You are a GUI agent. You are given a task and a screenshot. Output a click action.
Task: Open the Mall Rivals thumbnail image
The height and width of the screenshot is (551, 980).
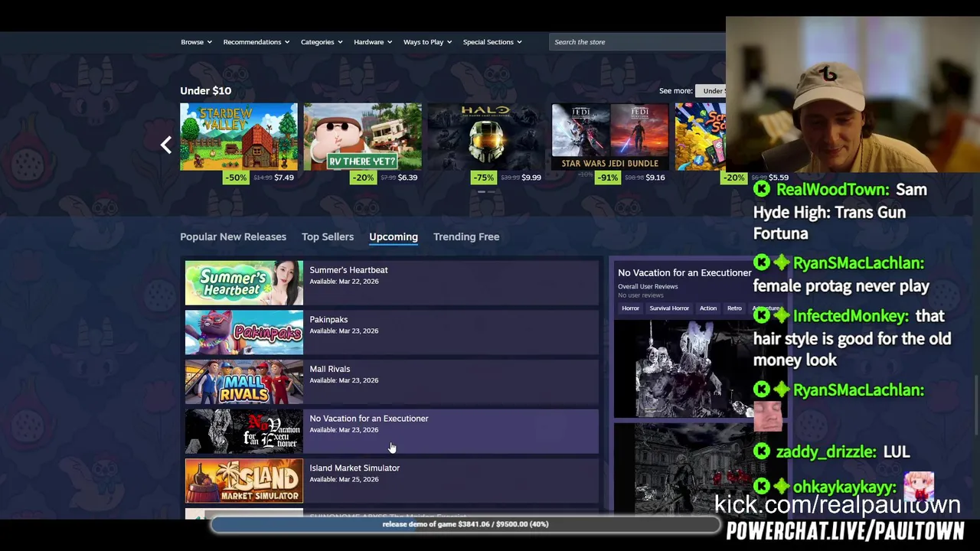(244, 382)
